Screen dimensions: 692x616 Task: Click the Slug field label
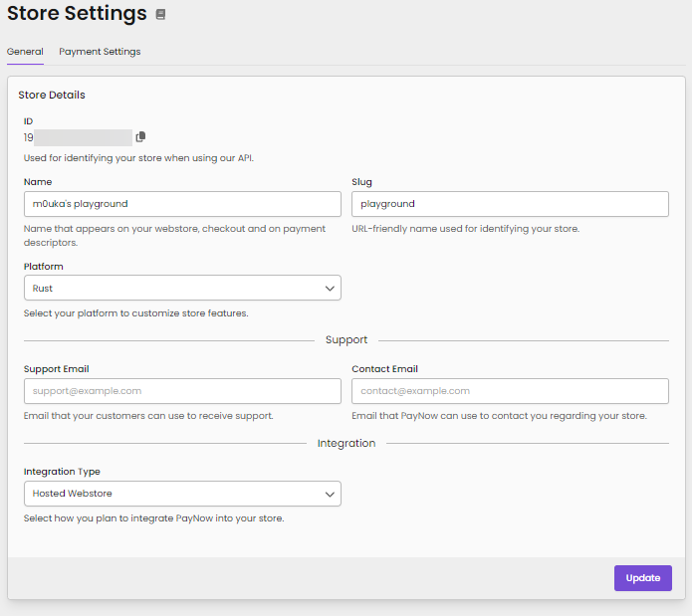point(361,182)
